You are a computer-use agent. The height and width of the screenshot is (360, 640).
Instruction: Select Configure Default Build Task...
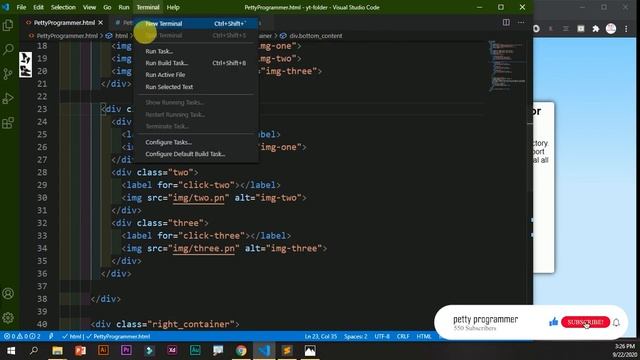[196, 154]
